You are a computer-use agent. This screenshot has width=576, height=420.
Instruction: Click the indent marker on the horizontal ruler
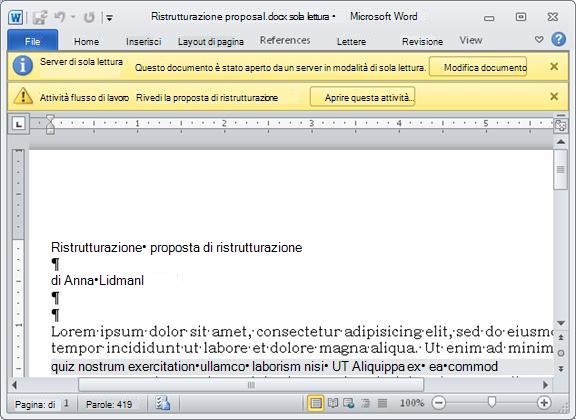click(50, 124)
